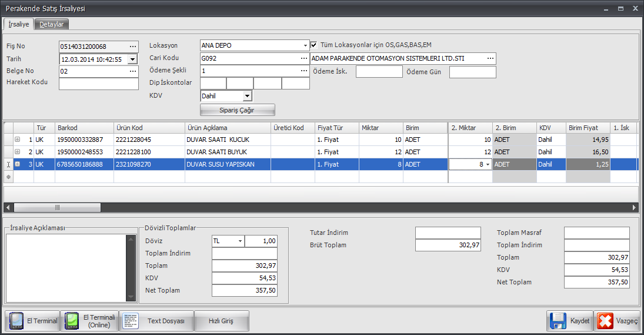Click Birim Fiyat column header
Image resolution: width=644 pixels, height=335 pixels.
(588, 128)
